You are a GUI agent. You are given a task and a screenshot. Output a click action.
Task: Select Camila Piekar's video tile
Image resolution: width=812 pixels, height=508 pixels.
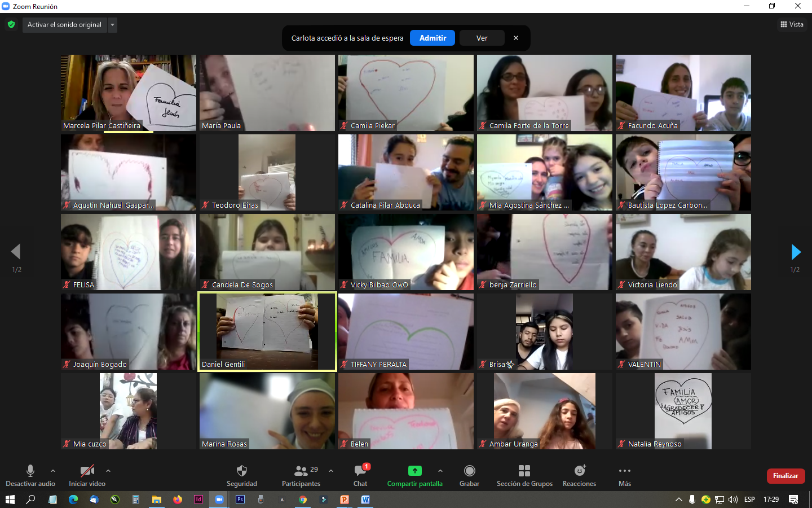406,93
